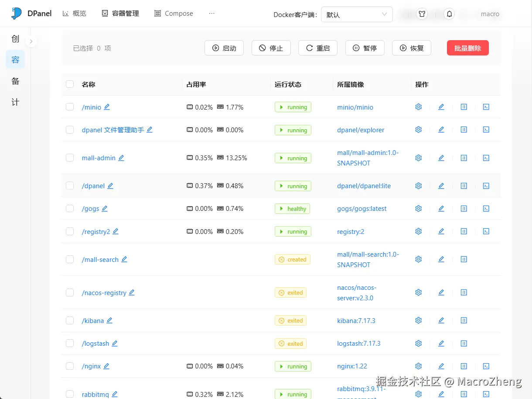Viewport: 532px width, 399px height.
Task: Click macro username in header
Action: pos(490,14)
